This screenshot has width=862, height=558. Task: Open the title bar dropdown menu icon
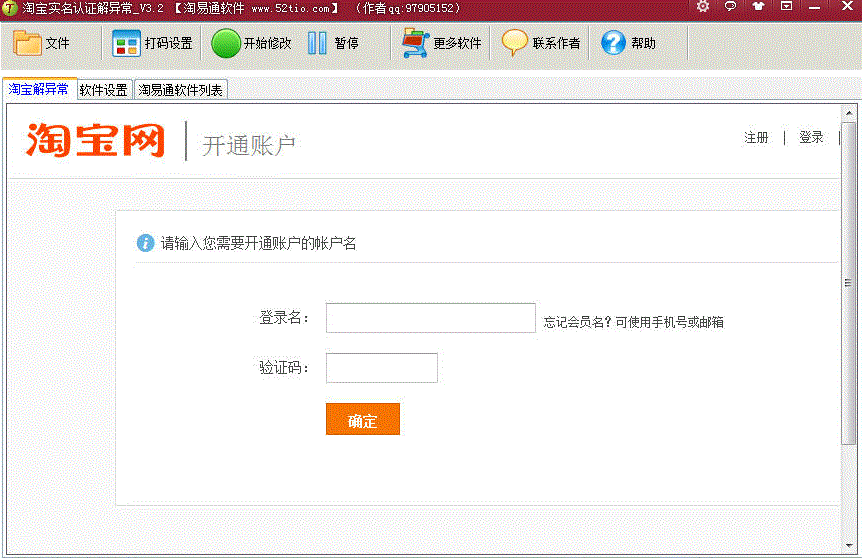[x=787, y=6]
